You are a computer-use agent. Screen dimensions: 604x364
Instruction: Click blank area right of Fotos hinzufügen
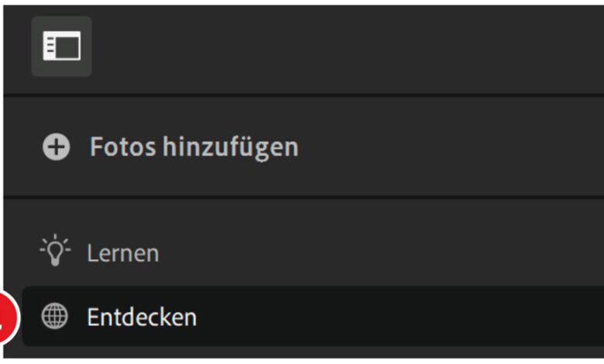tap(449, 147)
